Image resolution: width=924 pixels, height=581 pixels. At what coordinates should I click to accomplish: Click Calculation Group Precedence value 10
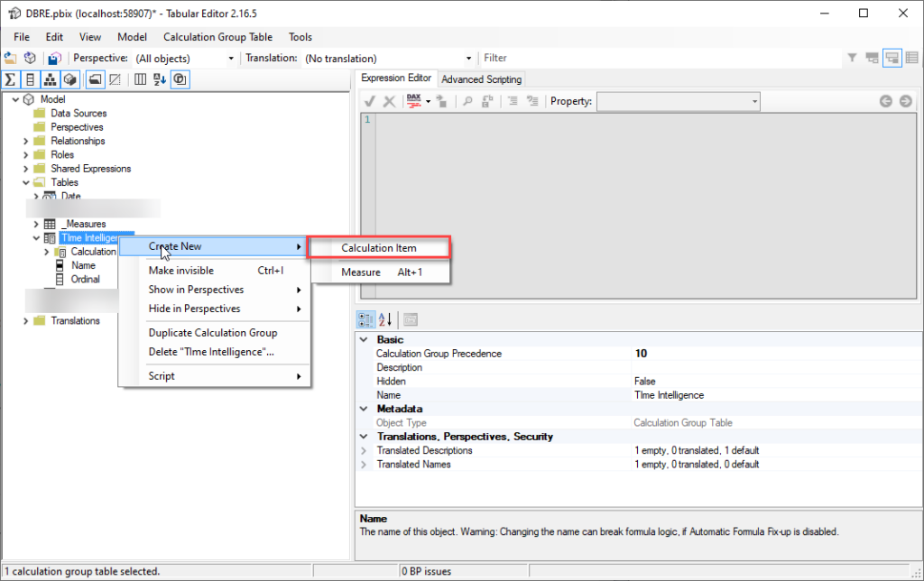[641, 354]
